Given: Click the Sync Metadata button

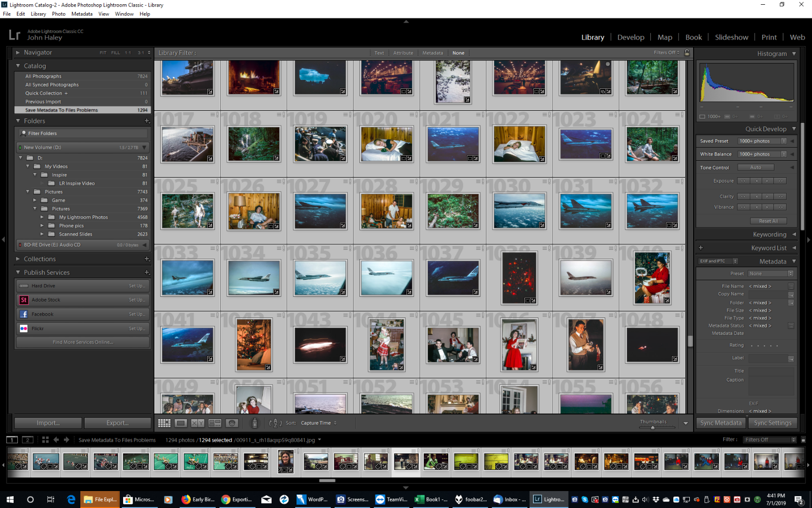Looking at the screenshot, I should tap(721, 423).
